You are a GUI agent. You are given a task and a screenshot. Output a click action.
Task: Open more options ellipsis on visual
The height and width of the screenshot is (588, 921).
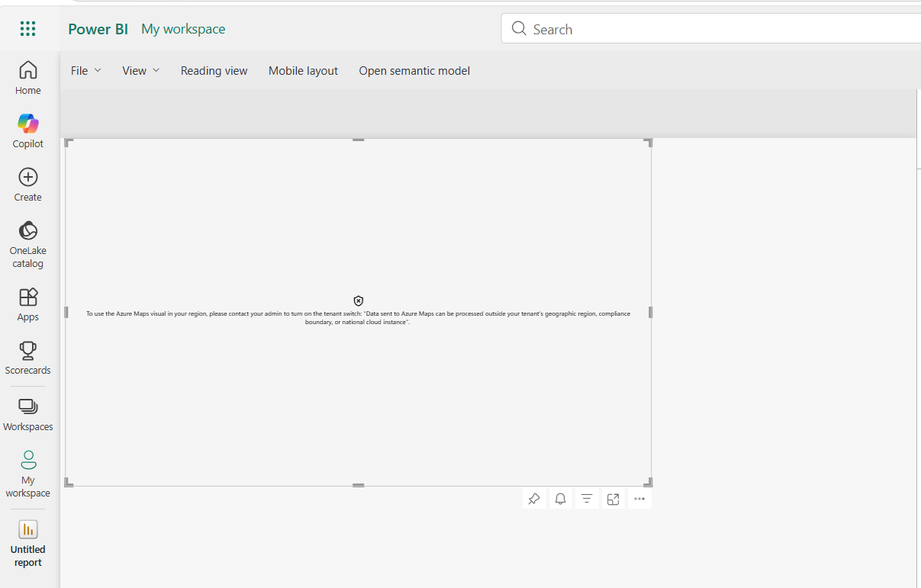pyautogui.click(x=639, y=499)
